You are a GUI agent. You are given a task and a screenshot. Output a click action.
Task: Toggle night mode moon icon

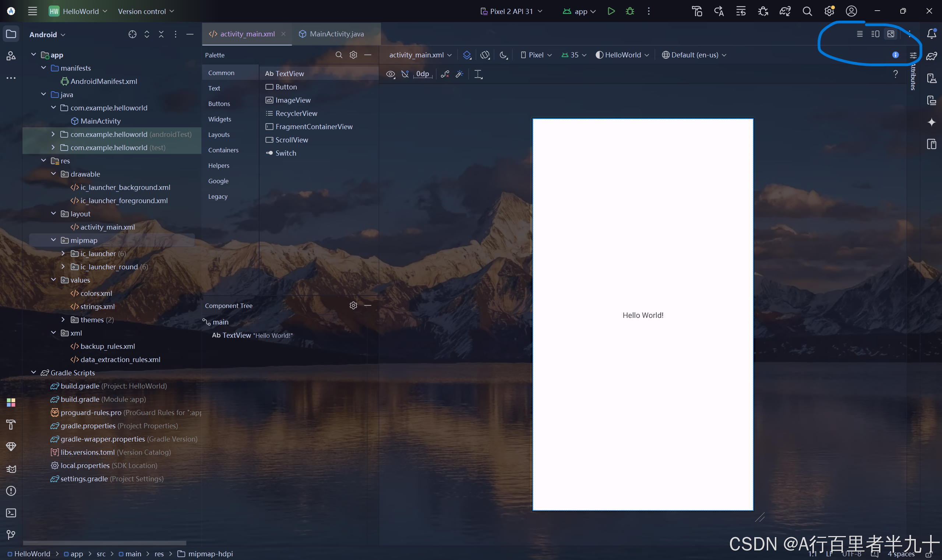click(x=503, y=55)
